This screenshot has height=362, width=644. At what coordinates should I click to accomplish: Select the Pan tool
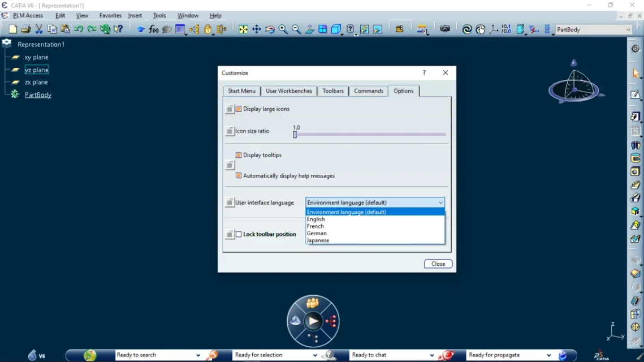[x=256, y=29]
